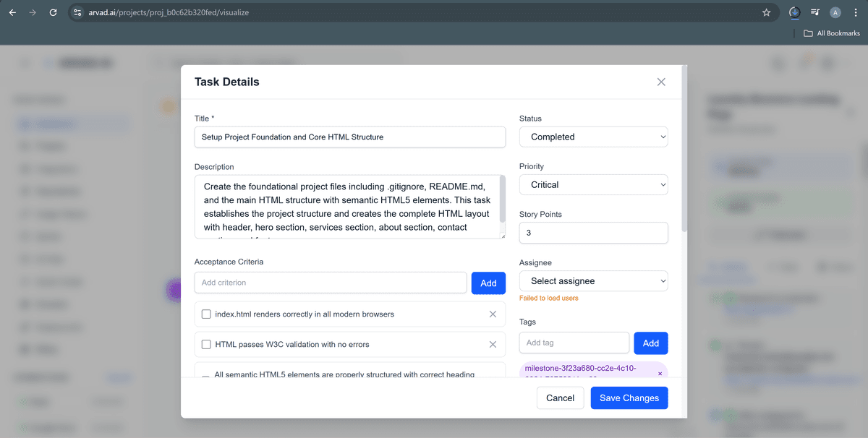Viewport: 868px width, 438px height.
Task: Open the Status dropdown showing Completed
Action: (593, 137)
